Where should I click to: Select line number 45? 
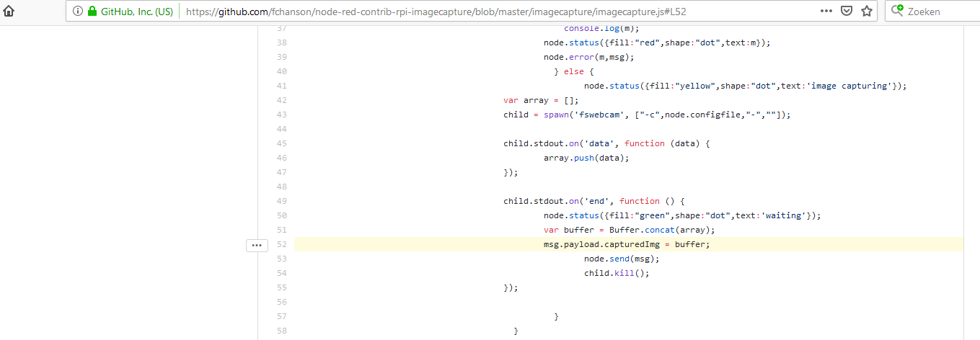[281, 143]
